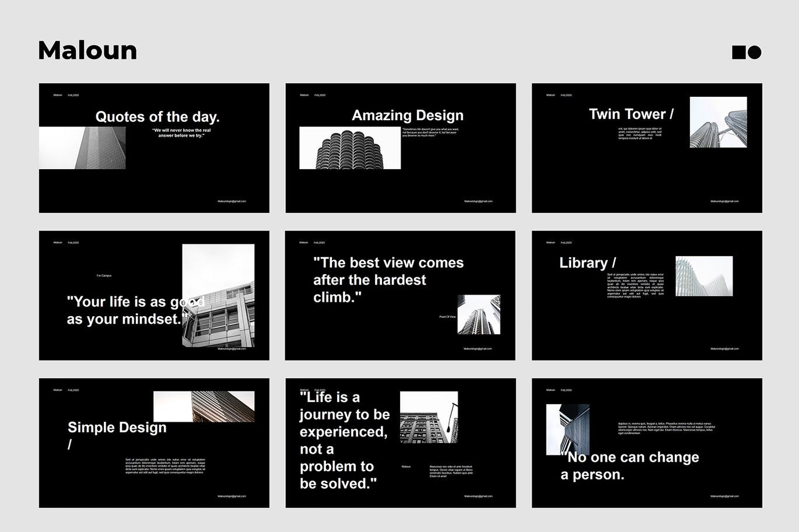The image size is (799, 532).
Task: Select the 'Library /' slide title
Action: [x=587, y=263]
